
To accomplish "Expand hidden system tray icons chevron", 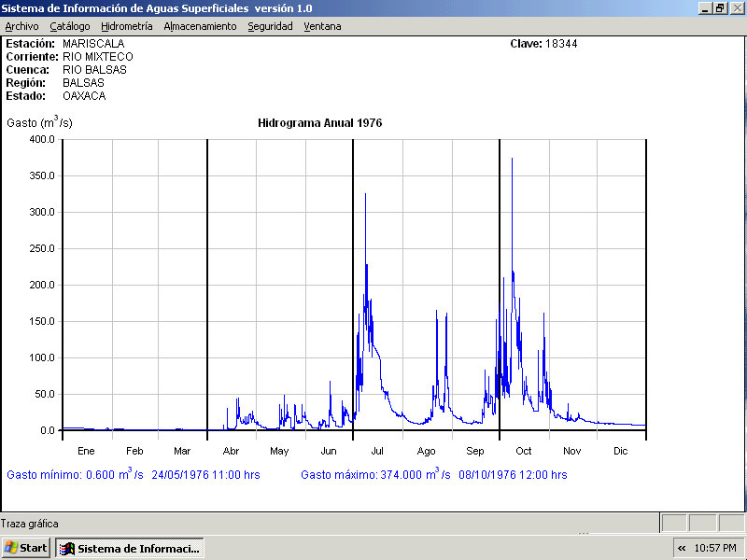I will pyautogui.click(x=682, y=548).
